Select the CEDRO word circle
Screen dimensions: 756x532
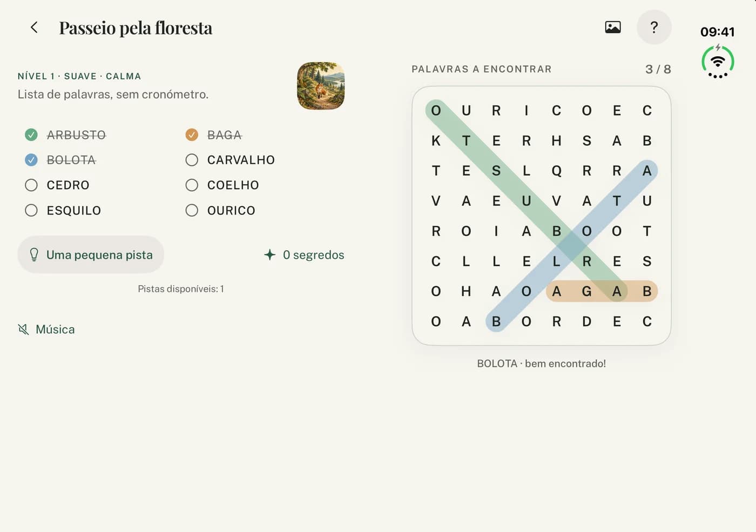coord(31,185)
